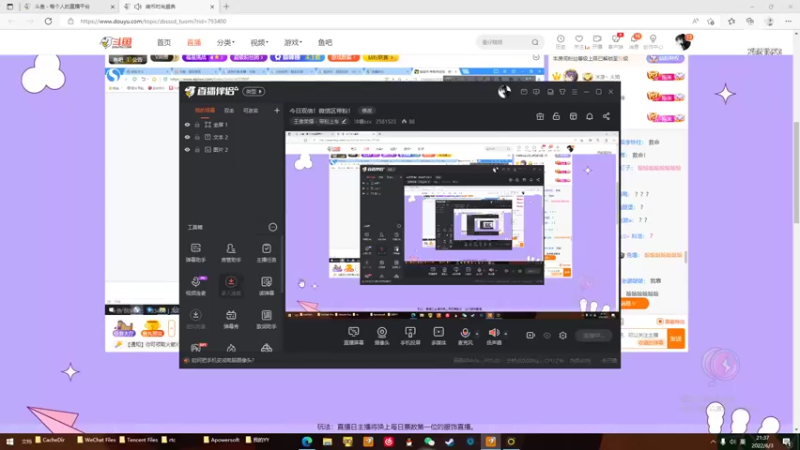Image resolution: width=800 pixels, height=450 pixels.
Task: Expand speaker options arrow
Action: pyautogui.click(x=506, y=334)
